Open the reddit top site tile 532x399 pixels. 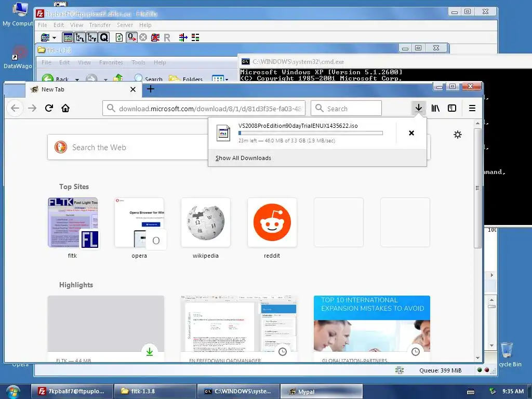tap(272, 222)
